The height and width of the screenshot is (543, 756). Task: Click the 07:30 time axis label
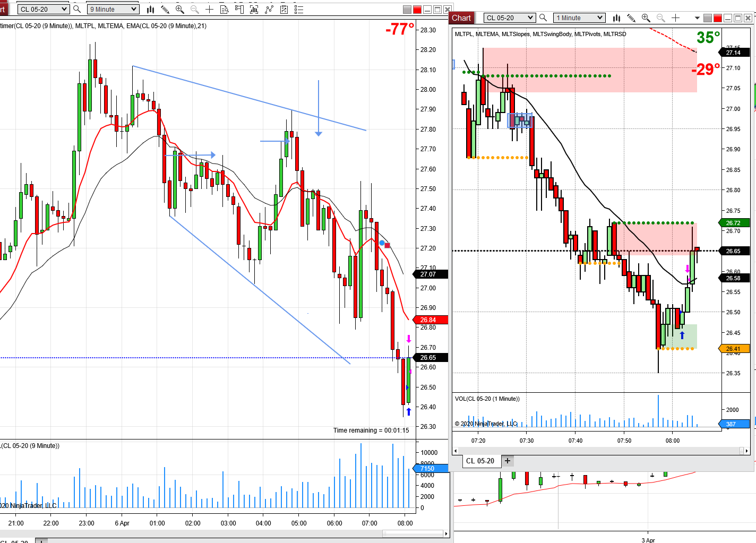point(527,441)
